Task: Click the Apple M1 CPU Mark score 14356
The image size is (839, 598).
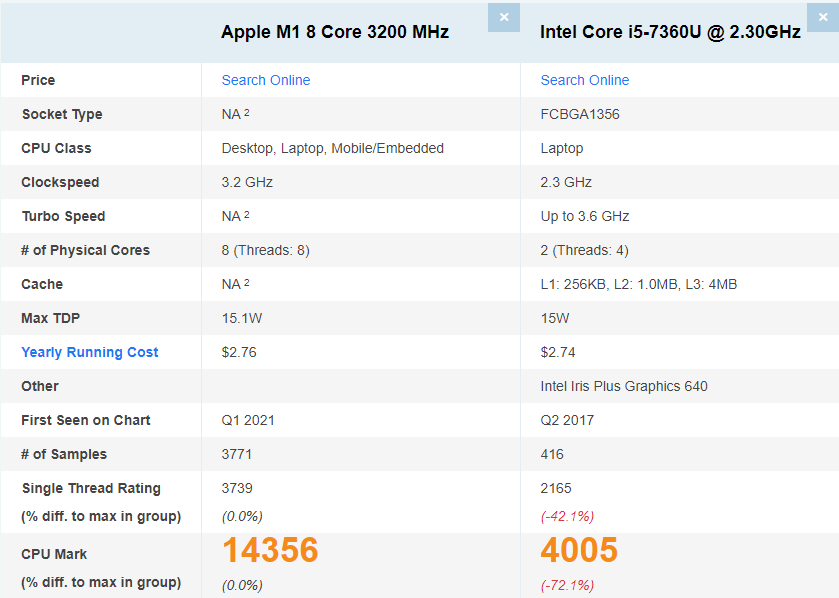Action: click(270, 550)
